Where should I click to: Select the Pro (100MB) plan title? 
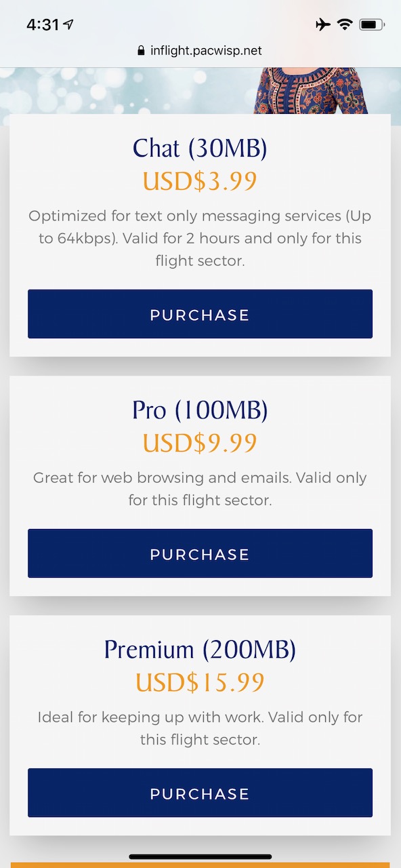(200, 410)
